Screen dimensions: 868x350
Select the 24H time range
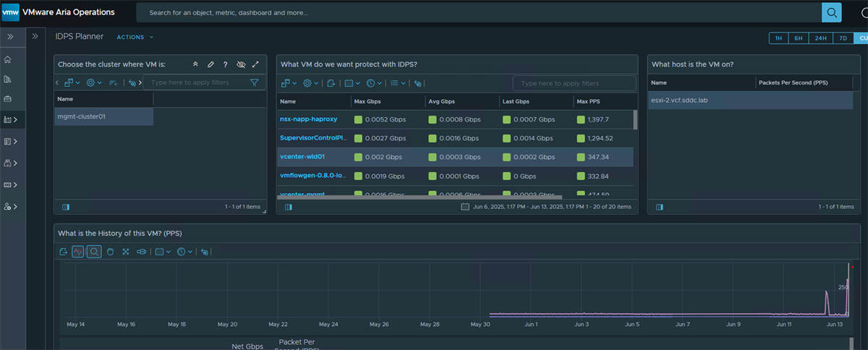click(x=820, y=38)
